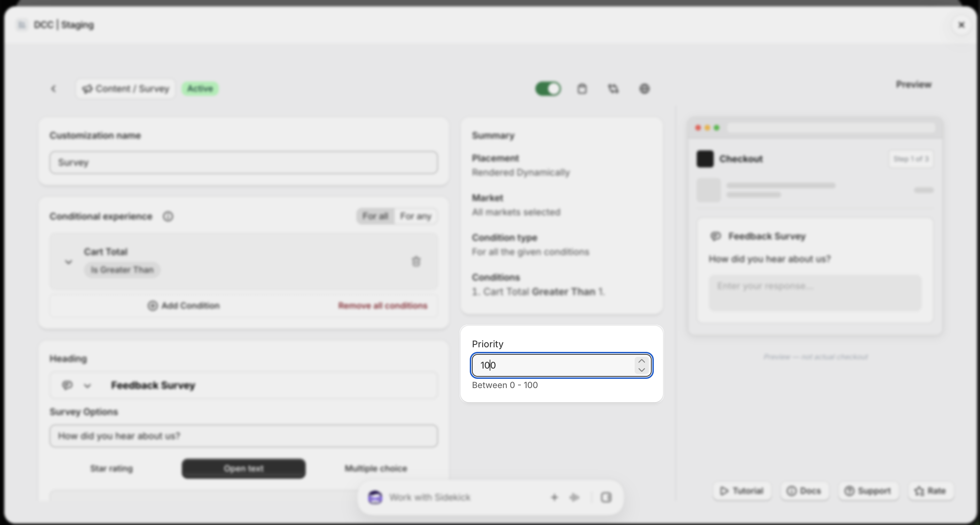Click the delete trash icon in the top toolbar
Image resolution: width=980 pixels, height=525 pixels.
[x=582, y=89]
